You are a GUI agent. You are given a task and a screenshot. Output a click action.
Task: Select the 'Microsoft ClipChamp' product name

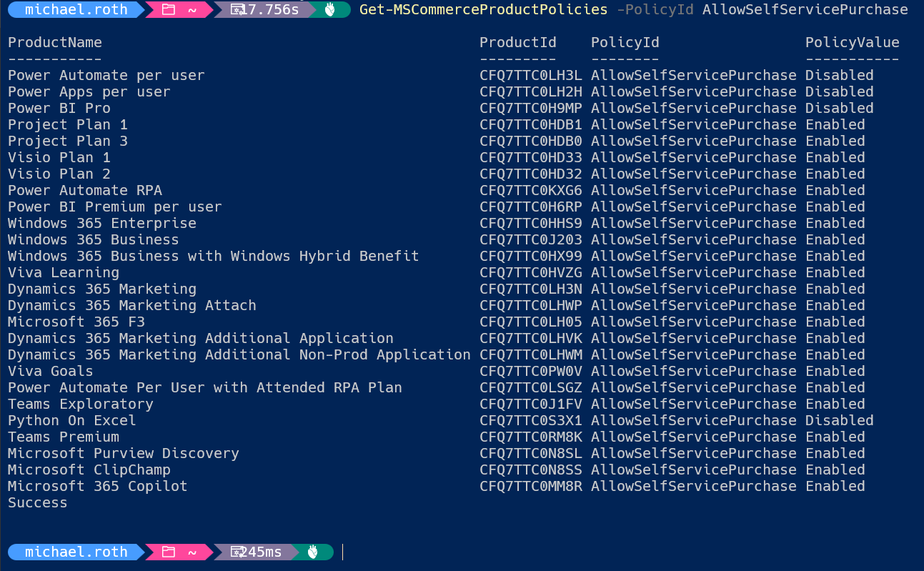89,470
